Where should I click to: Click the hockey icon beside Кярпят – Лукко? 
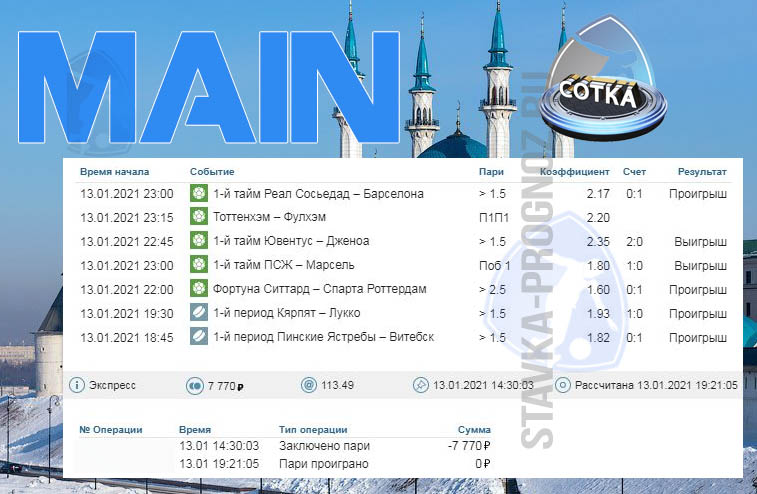coord(199,312)
